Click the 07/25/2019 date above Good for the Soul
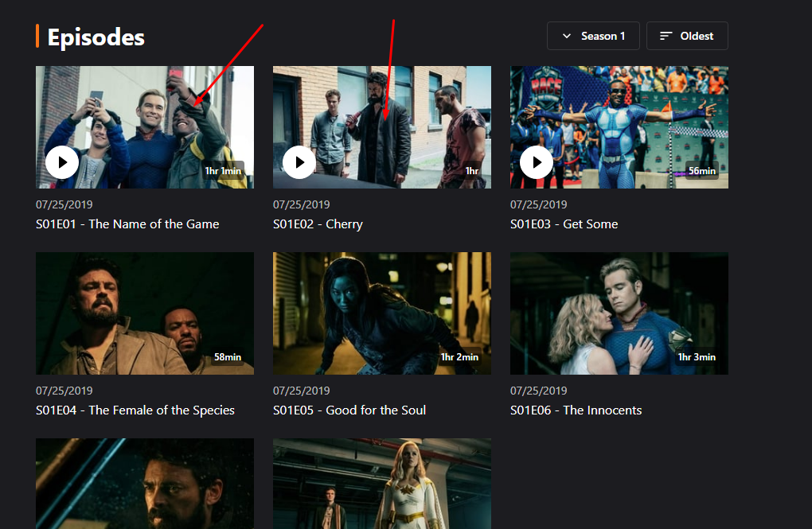The image size is (812, 529). click(x=302, y=391)
